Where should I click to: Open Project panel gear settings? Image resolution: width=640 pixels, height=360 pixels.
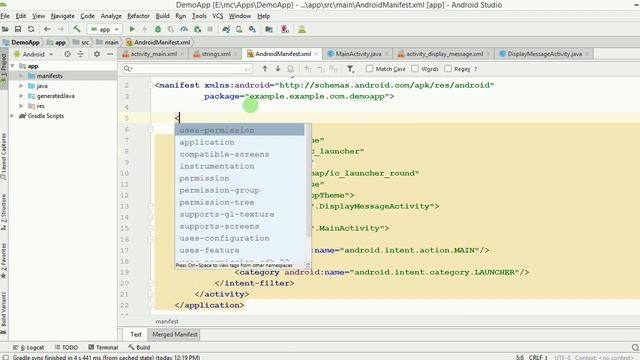point(97,54)
